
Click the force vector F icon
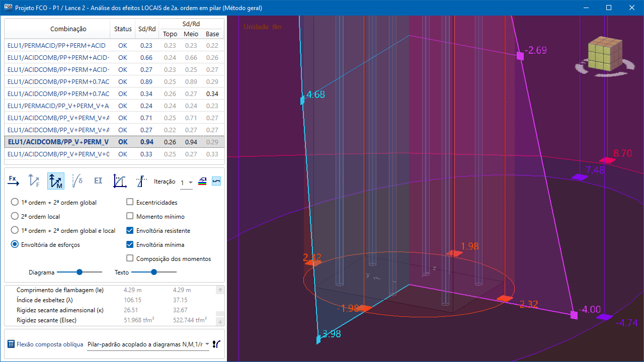(x=34, y=181)
